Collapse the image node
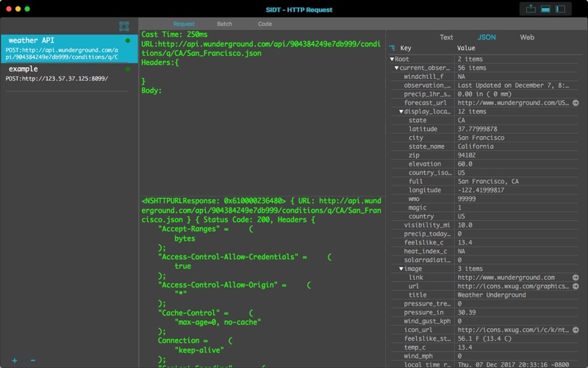The width and height of the screenshot is (588, 368). tap(401, 269)
